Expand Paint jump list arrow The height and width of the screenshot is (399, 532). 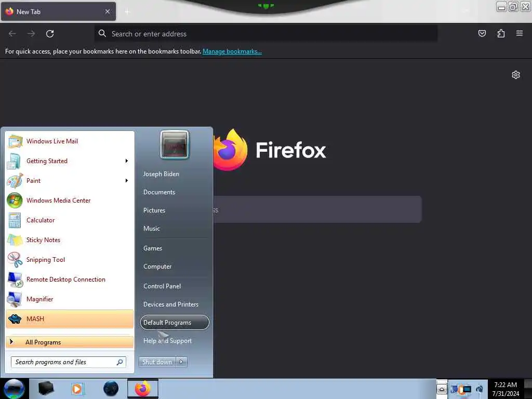pos(127,180)
